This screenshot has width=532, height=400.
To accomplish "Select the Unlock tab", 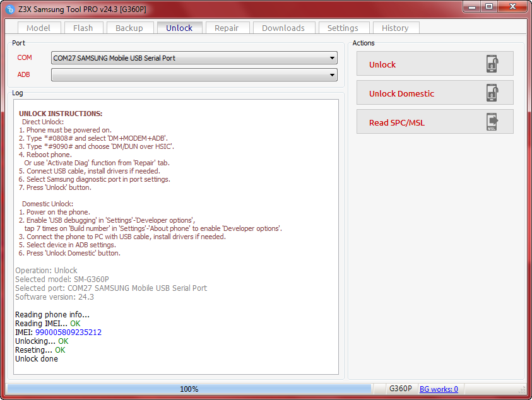I will (x=179, y=28).
